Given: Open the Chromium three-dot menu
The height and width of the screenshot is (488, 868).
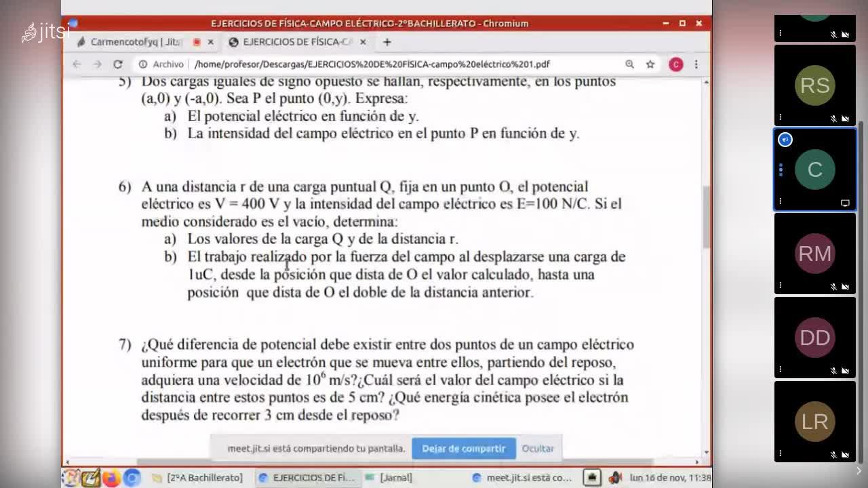Looking at the screenshot, I should pyautogui.click(x=696, y=64).
